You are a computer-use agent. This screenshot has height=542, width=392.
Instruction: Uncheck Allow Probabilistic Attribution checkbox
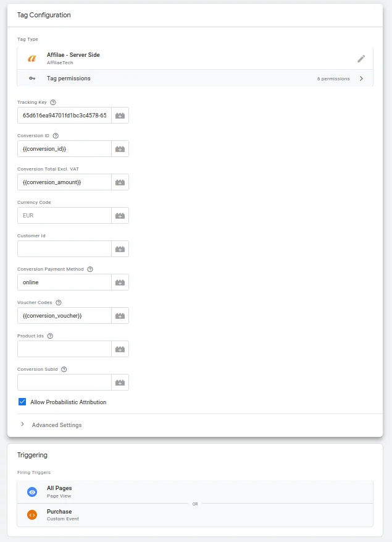(22, 402)
